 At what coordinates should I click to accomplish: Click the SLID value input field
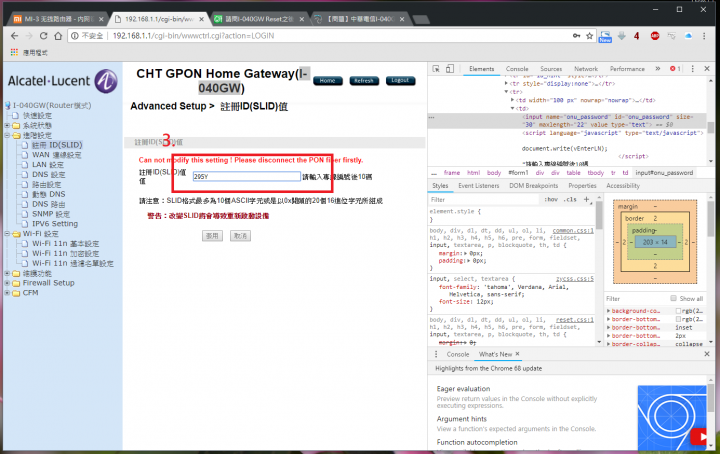click(x=247, y=176)
